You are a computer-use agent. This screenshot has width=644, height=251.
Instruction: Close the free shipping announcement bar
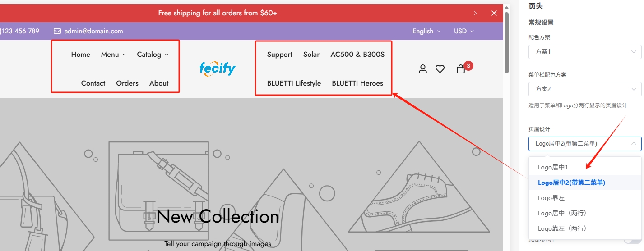click(494, 13)
